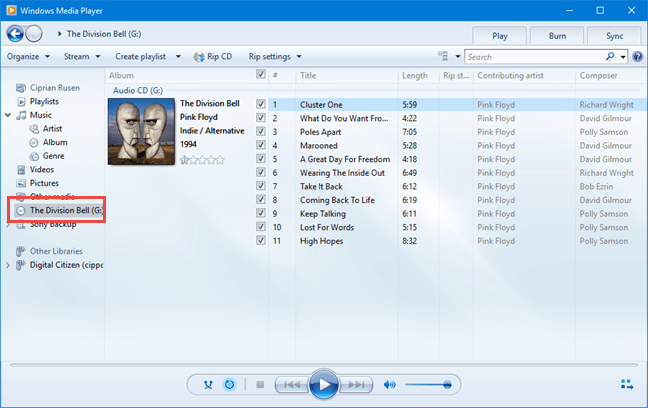Go back with the blue back arrow
648x408 pixels.
(15, 33)
